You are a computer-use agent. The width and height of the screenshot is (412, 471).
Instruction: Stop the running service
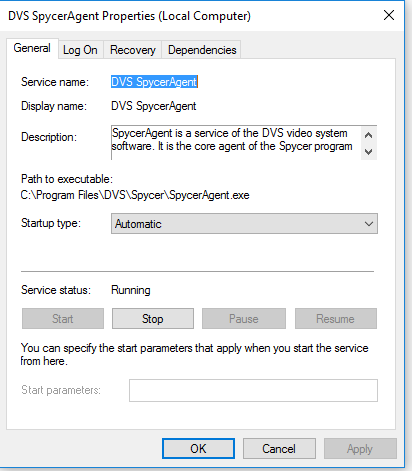pos(153,319)
